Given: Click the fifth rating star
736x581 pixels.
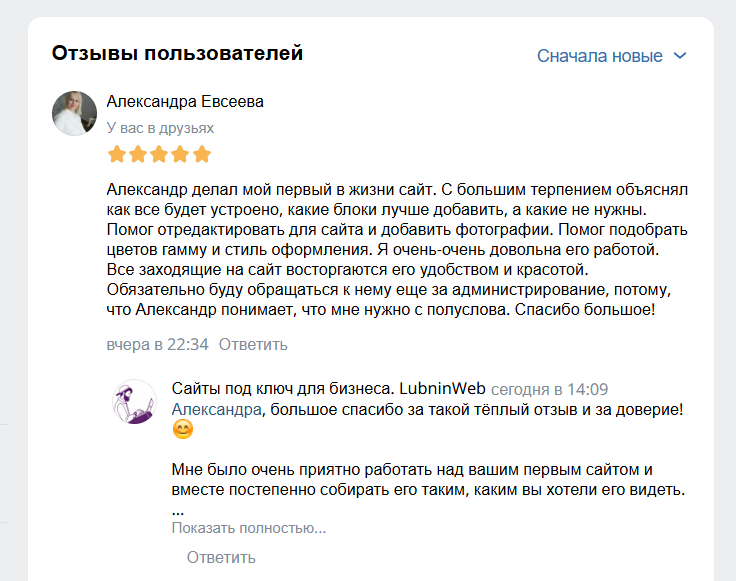Looking at the screenshot, I should (202, 154).
